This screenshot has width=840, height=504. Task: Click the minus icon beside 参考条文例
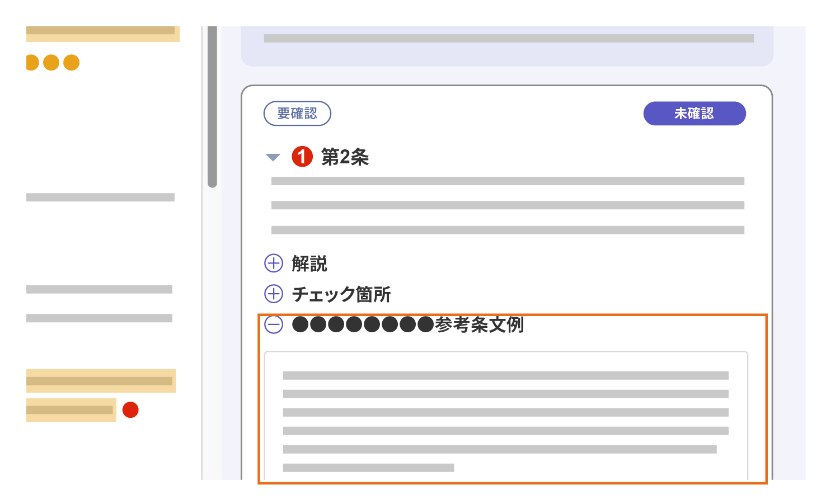[x=274, y=324]
